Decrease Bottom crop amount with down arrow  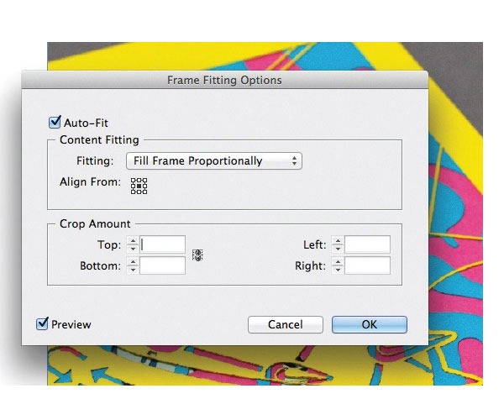131,270
